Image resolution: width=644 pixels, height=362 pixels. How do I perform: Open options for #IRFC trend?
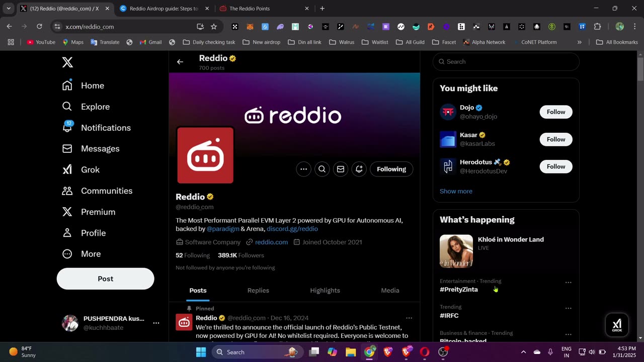coord(569,308)
